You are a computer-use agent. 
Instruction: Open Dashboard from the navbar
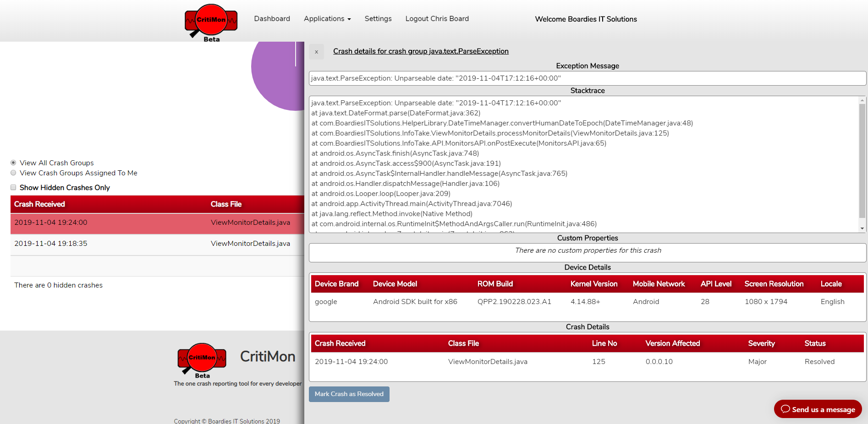click(x=272, y=19)
